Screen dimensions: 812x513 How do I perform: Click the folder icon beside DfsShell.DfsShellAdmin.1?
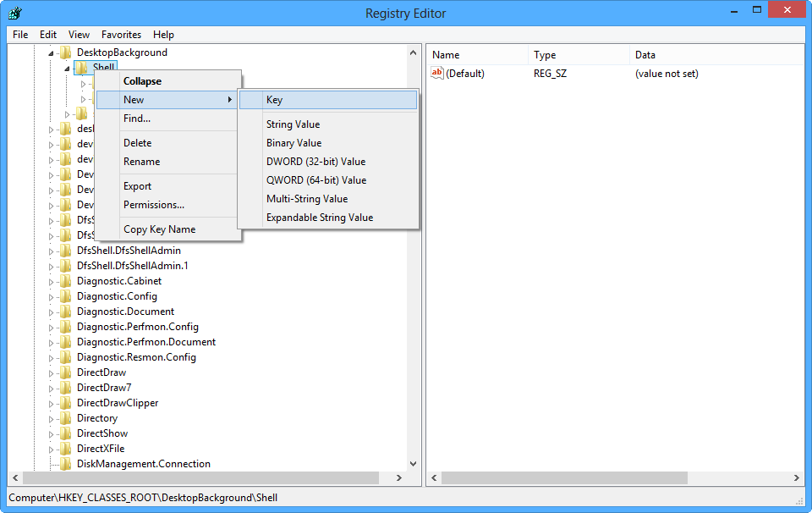(x=66, y=266)
